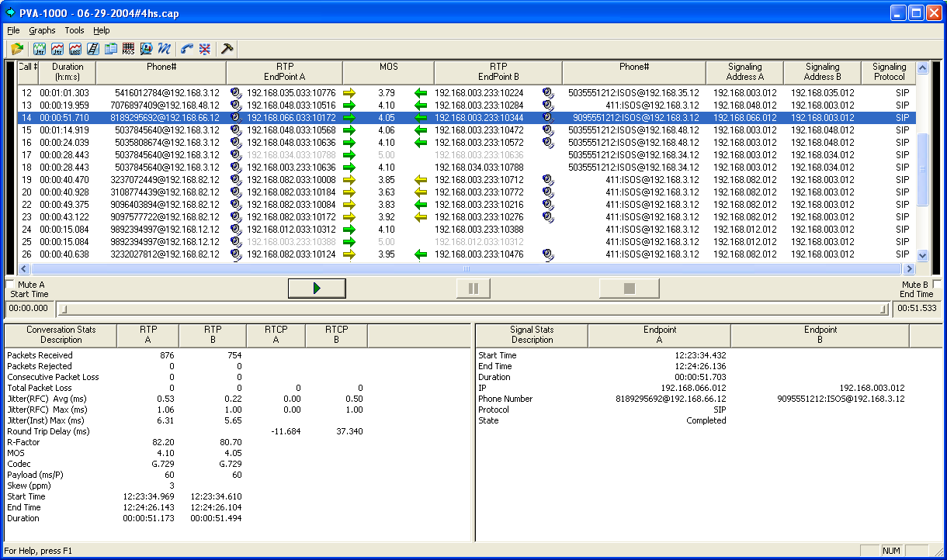This screenshot has width=947, height=560.
Task: Open the first Jtr jitter graph tool
Action: tap(39, 49)
